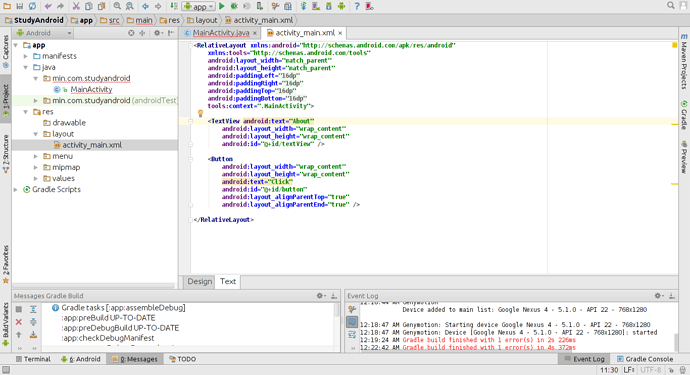Click the Open folder toolbar icon
Image resolution: width=690 pixels, height=375 pixels.
tap(7, 6)
